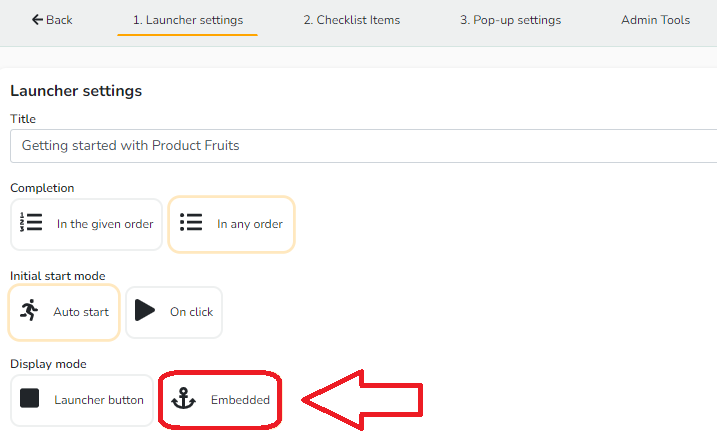This screenshot has width=717, height=445.
Task: Click the running person Auto start icon
Action: click(29, 310)
